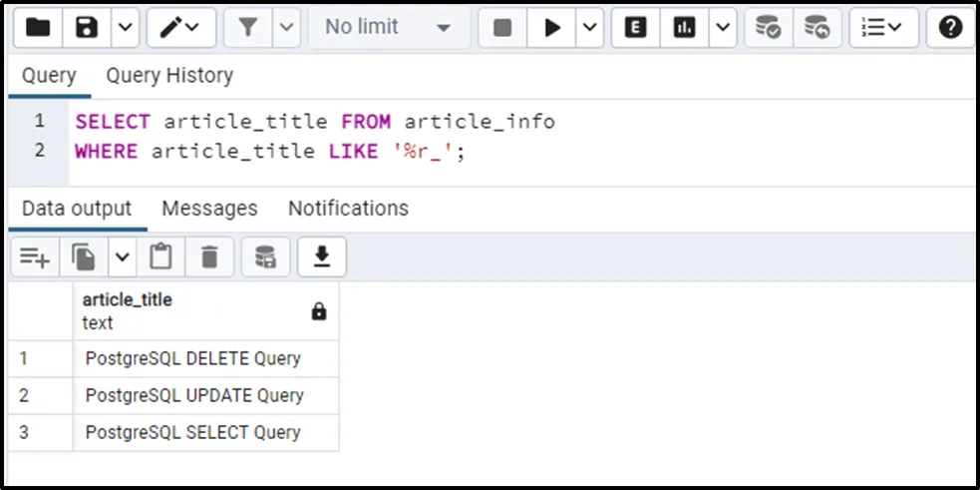Click the Open File folder icon
The width and height of the screenshot is (980, 490).
[x=37, y=28]
